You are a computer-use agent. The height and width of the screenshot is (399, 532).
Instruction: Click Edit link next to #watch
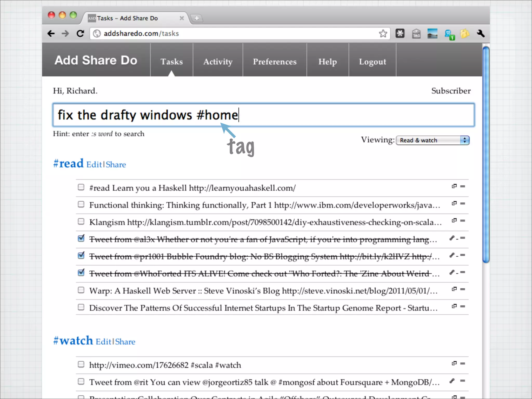pyautogui.click(x=103, y=342)
